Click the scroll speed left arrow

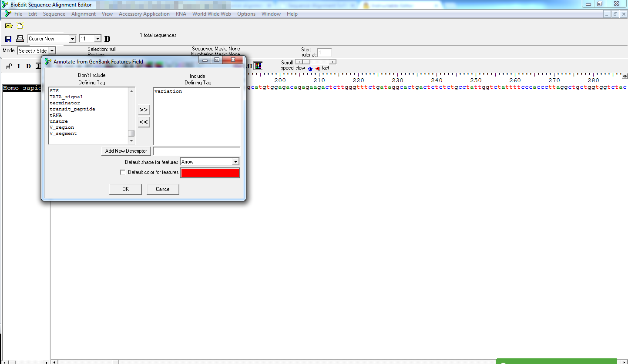(x=299, y=62)
